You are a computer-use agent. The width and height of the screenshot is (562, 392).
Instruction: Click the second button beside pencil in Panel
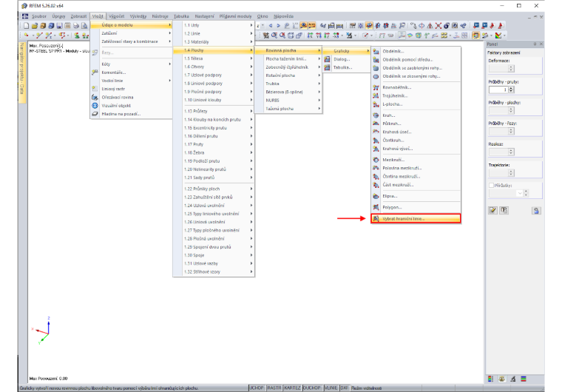coord(504,210)
